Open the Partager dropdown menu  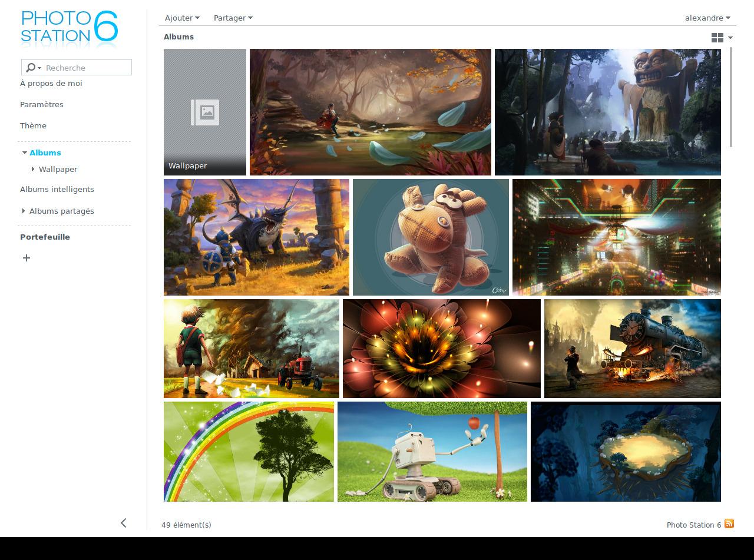[233, 18]
